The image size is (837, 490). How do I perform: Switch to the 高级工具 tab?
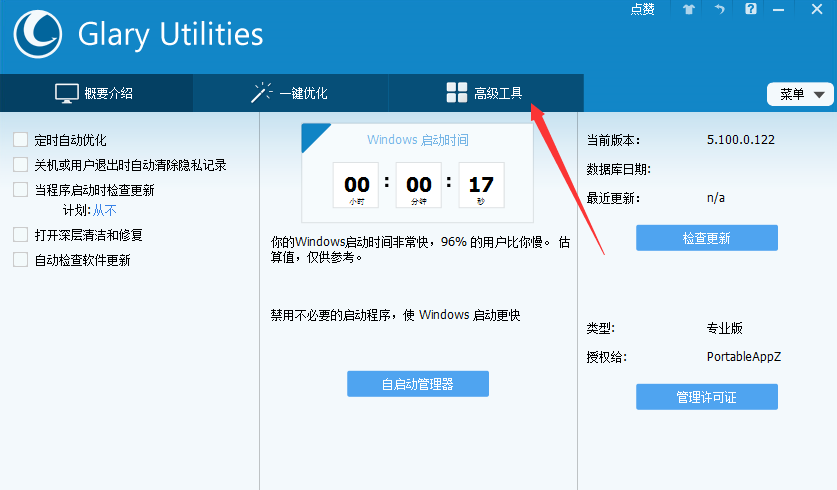click(486, 93)
